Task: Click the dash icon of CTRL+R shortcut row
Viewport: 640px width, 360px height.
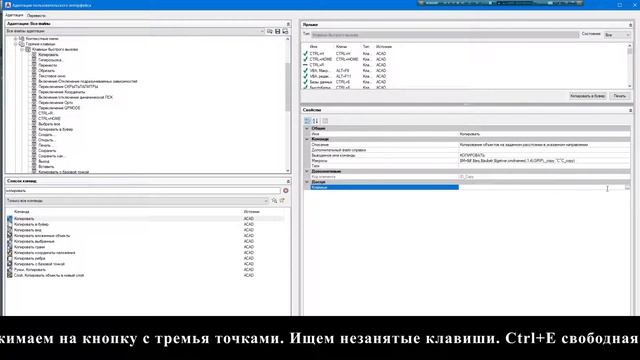Action: coord(305,65)
